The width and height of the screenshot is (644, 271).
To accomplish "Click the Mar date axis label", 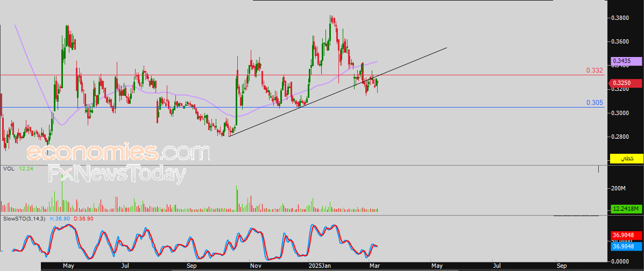I will pyautogui.click(x=374, y=266).
